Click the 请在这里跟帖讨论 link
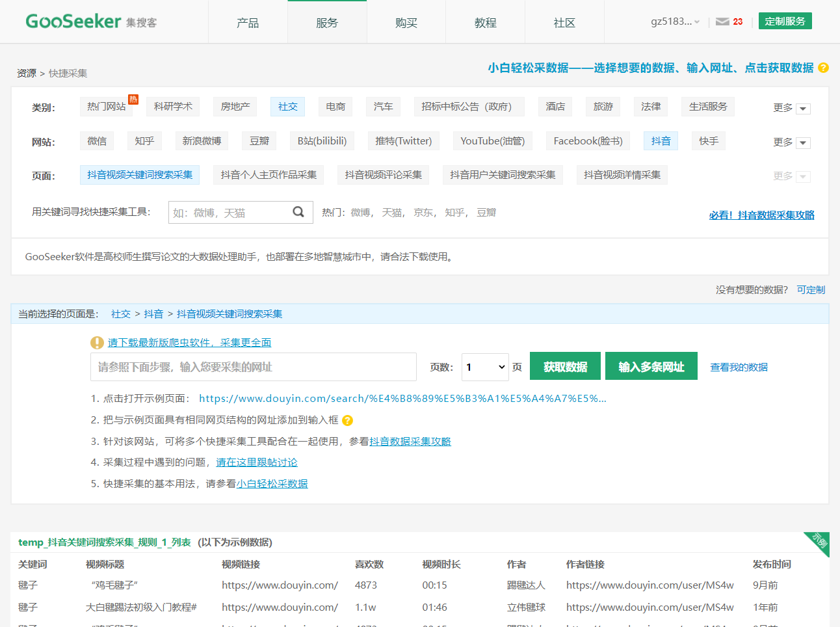The width and height of the screenshot is (840, 627). coord(257,462)
